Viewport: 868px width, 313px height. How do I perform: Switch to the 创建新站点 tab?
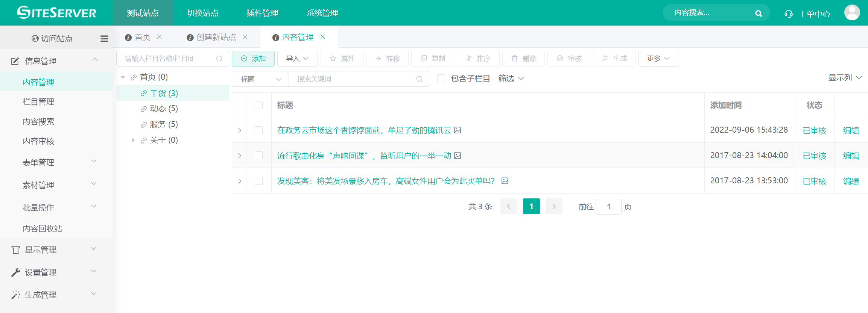tap(216, 37)
